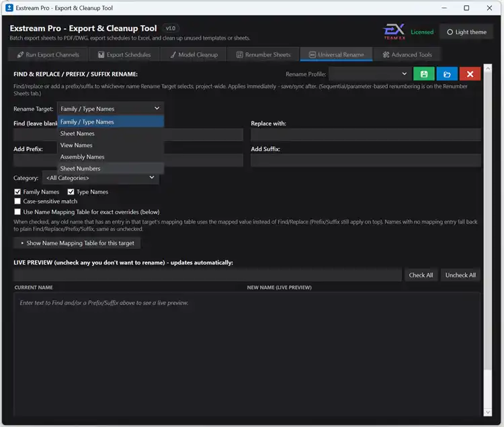This screenshot has height=427, width=504.
Task: Click the Team EX logo
Action: click(x=394, y=32)
